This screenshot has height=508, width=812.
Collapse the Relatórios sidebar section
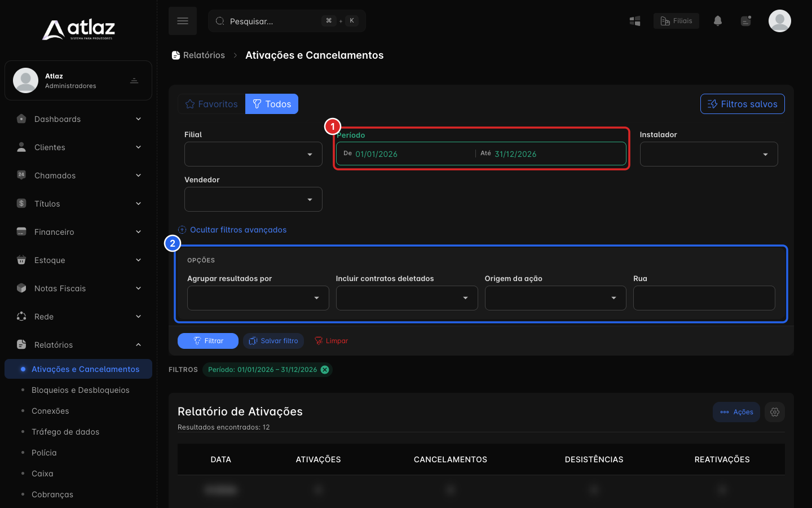pos(78,345)
